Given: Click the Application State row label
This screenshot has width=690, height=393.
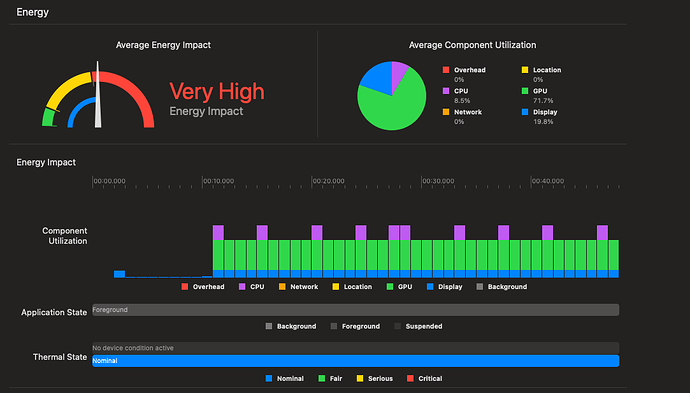Looking at the screenshot, I should click(54, 312).
